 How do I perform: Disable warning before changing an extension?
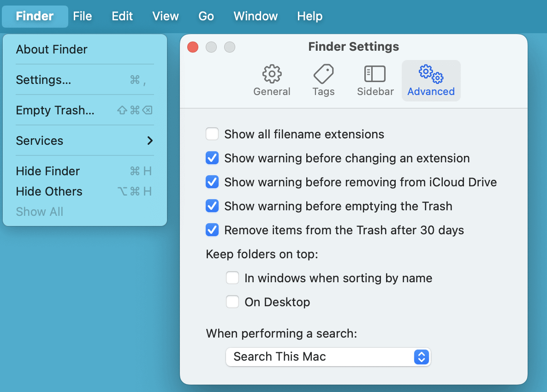coord(212,158)
